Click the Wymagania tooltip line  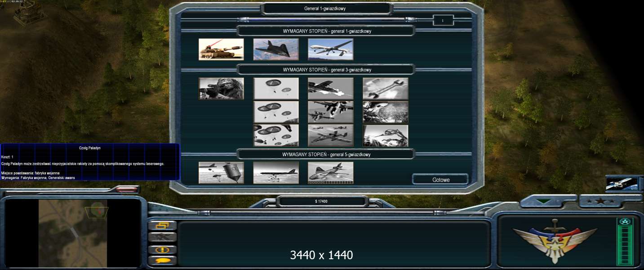click(x=38, y=178)
